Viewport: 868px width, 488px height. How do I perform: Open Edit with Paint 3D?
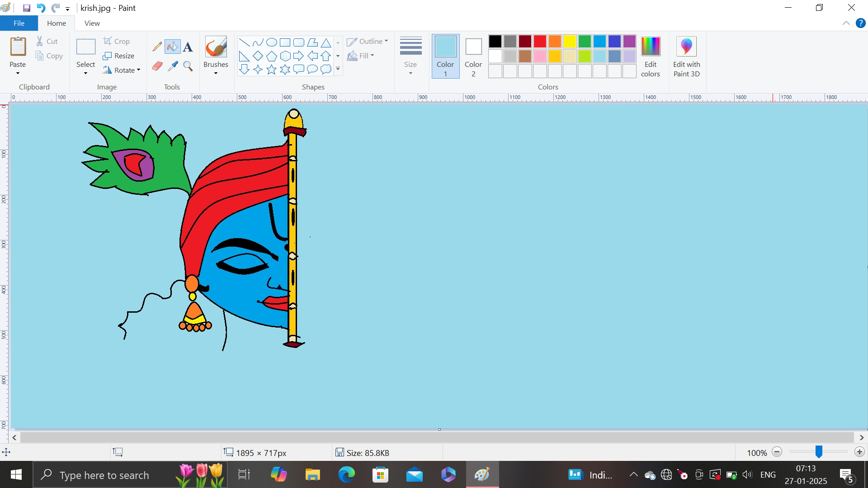686,56
